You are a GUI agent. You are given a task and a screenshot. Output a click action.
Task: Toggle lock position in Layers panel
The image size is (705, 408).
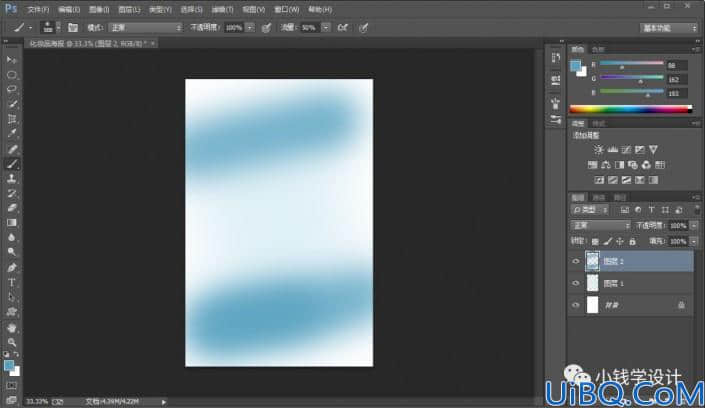[620, 242]
